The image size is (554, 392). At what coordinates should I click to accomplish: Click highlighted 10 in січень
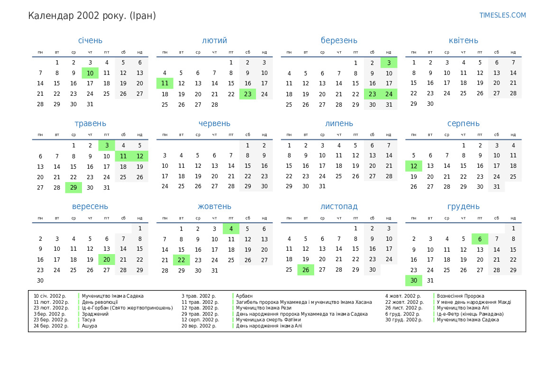[x=90, y=73]
